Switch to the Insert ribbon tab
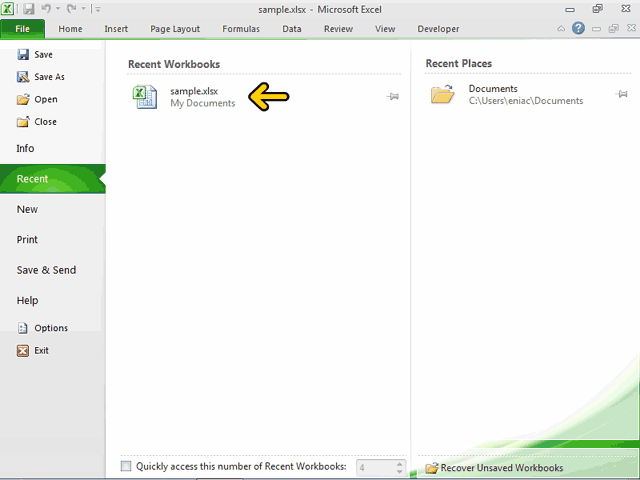 point(116,29)
